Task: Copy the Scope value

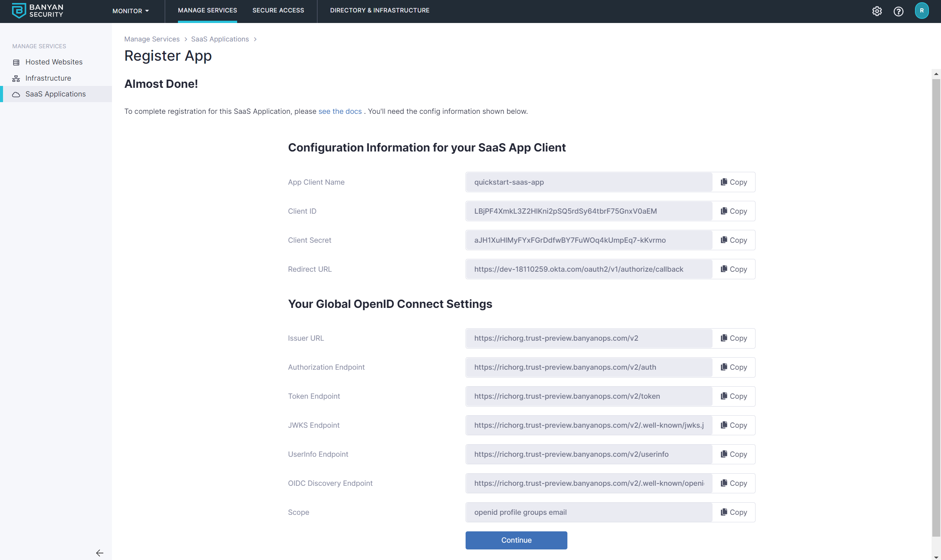Action: tap(733, 513)
